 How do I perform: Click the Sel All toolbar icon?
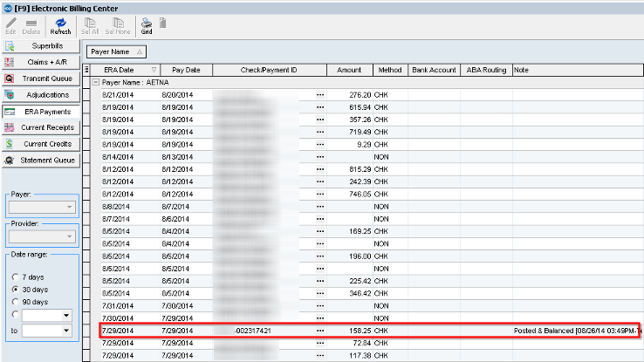pyautogui.click(x=90, y=26)
